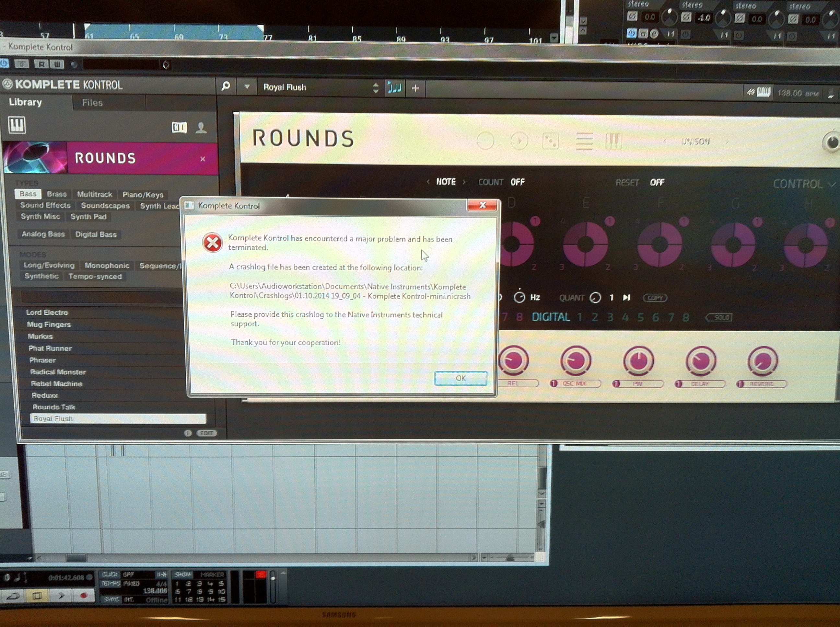Toggle the plugin power button in host toolbar
The image size is (840, 627).
[4, 64]
